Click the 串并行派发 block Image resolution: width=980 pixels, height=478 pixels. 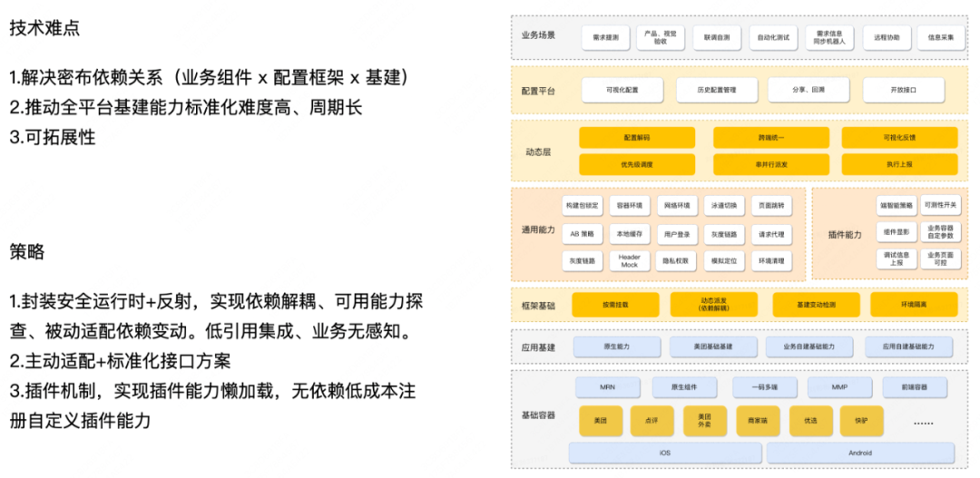pyautogui.click(x=770, y=164)
